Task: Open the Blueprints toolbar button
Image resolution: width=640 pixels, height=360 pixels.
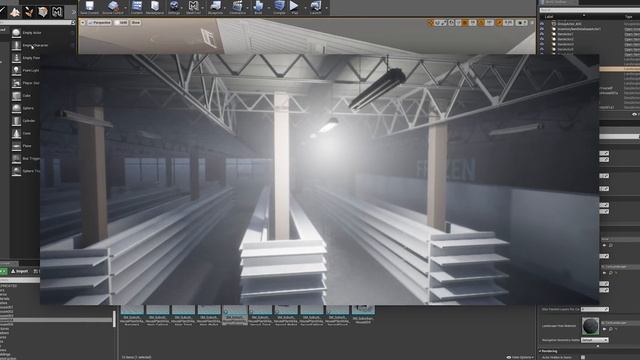Action: [215, 7]
